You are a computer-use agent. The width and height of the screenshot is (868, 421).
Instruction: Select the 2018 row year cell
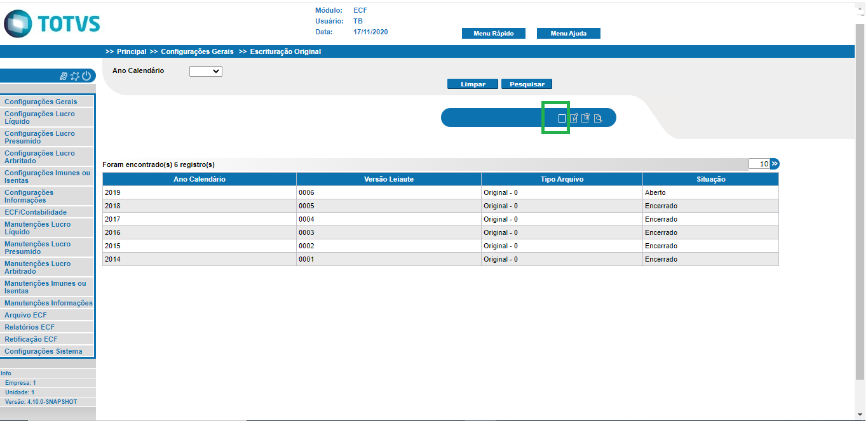coord(200,206)
